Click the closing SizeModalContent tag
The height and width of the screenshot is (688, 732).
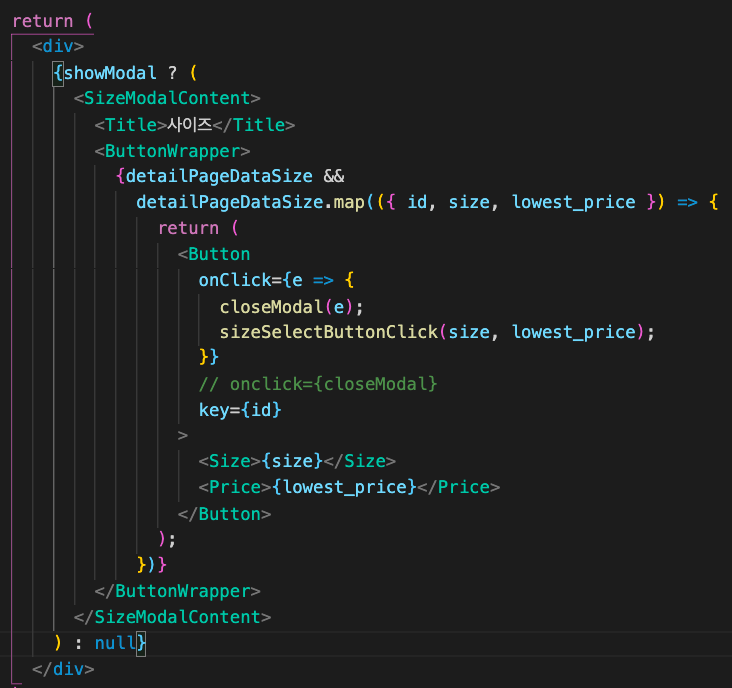pos(172,617)
